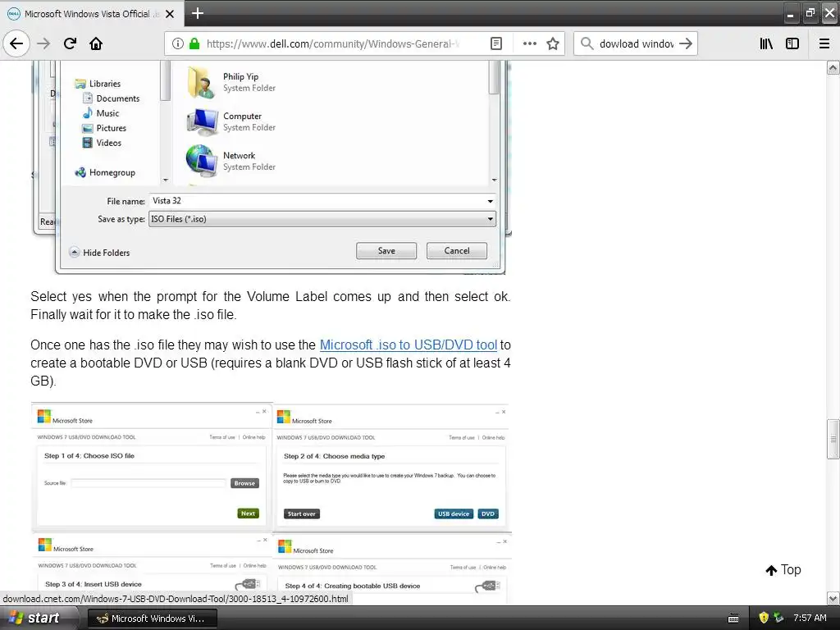Click the Computer system folder icon
Screen dimensions: 840x630
coord(202,121)
